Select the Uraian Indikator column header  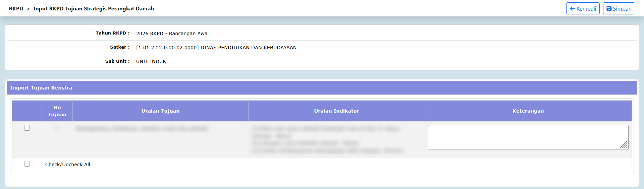336,111
